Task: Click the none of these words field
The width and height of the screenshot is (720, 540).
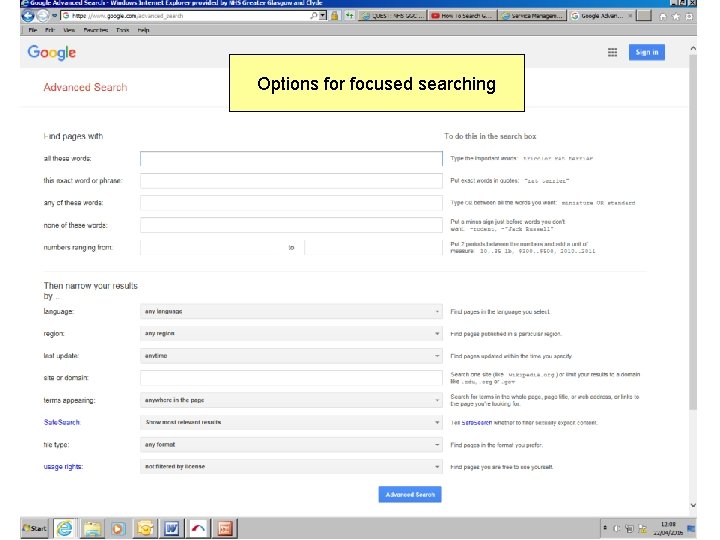Action: pos(291,225)
